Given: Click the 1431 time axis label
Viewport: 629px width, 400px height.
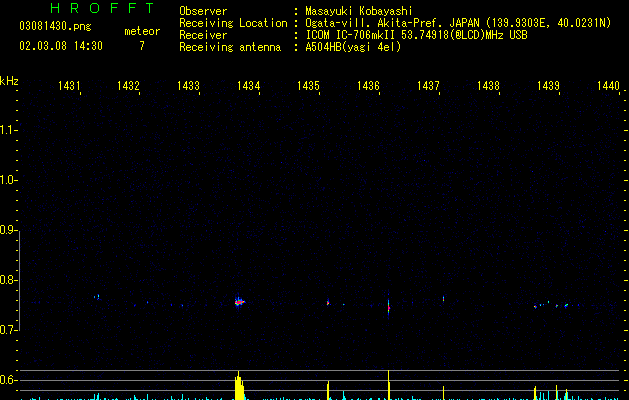Looking at the screenshot, I should (69, 86).
